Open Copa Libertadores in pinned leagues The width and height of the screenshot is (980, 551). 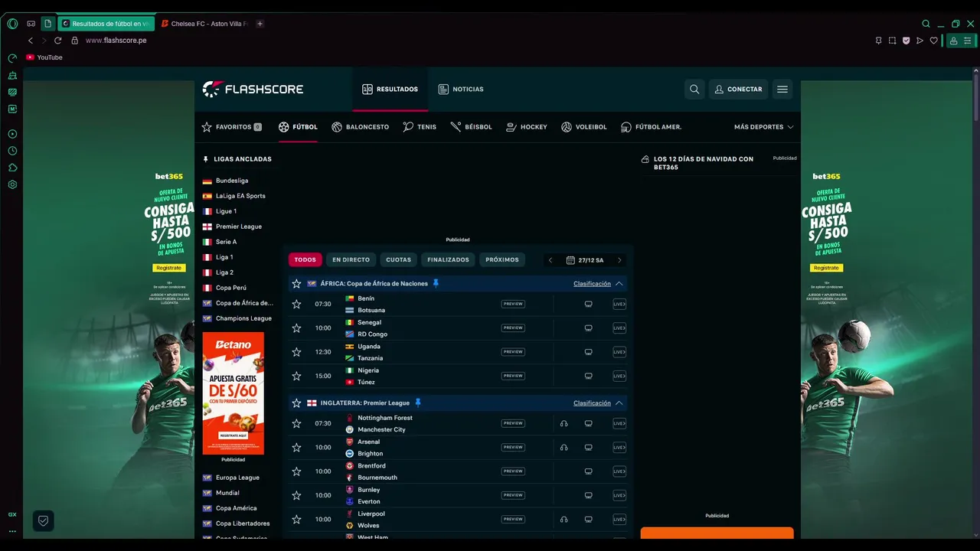[237, 523]
